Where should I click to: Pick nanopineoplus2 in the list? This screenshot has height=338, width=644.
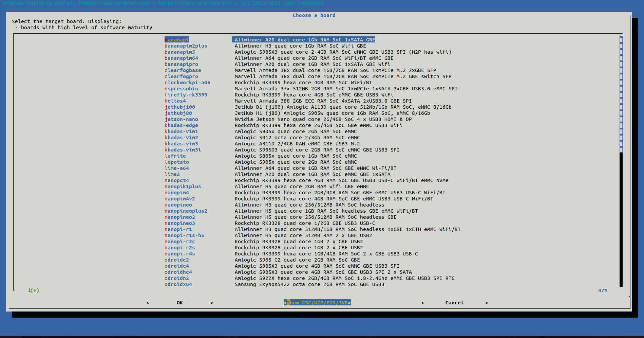click(x=186, y=211)
